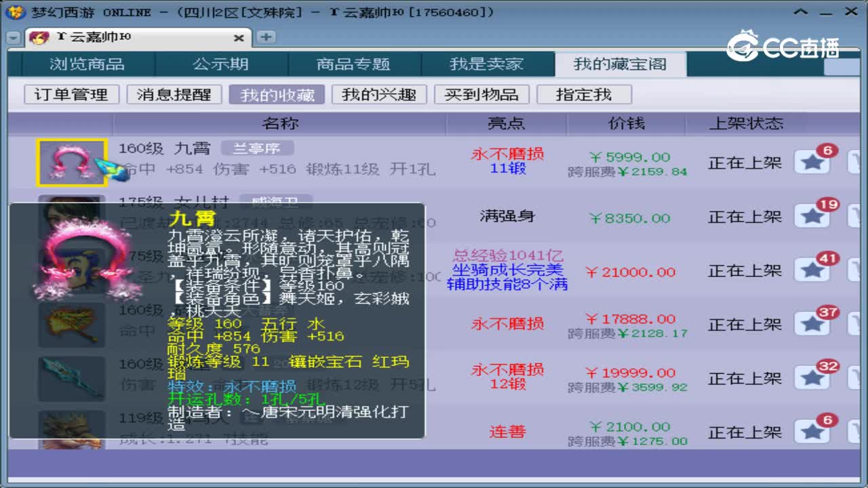Click price ¥21000.00
Viewport: 868px width, 488px height.
pos(630,272)
